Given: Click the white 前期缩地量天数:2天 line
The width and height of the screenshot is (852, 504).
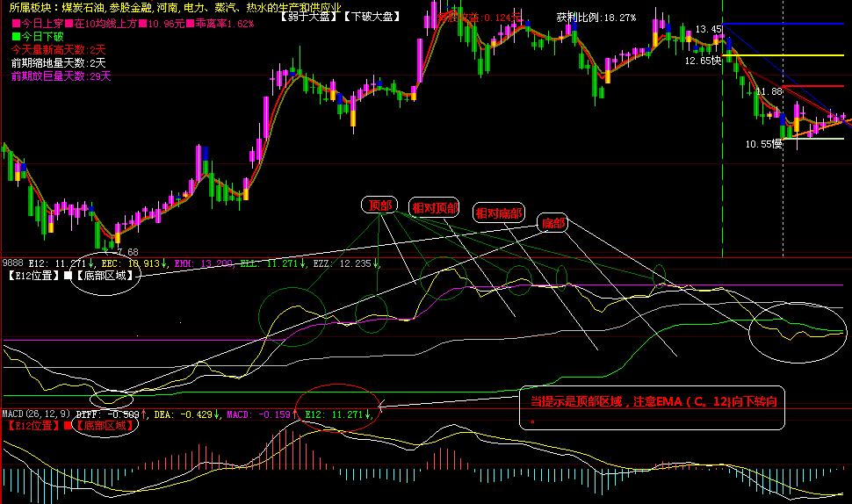Looking at the screenshot, I should tap(59, 63).
